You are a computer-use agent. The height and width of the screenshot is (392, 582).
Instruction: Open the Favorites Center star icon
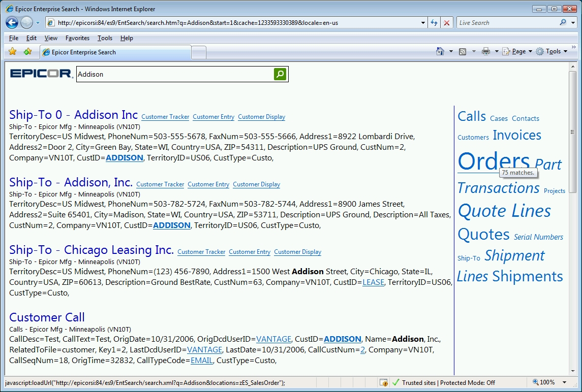point(13,52)
